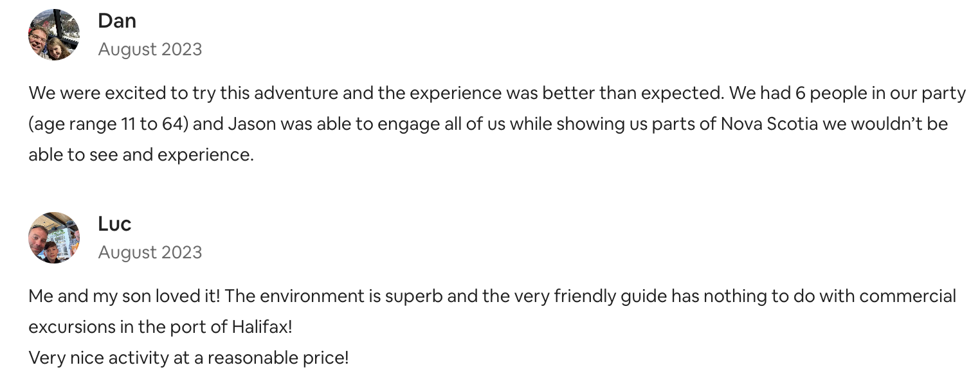Open Dan's profile picture
The width and height of the screenshot is (980, 374).
click(54, 35)
